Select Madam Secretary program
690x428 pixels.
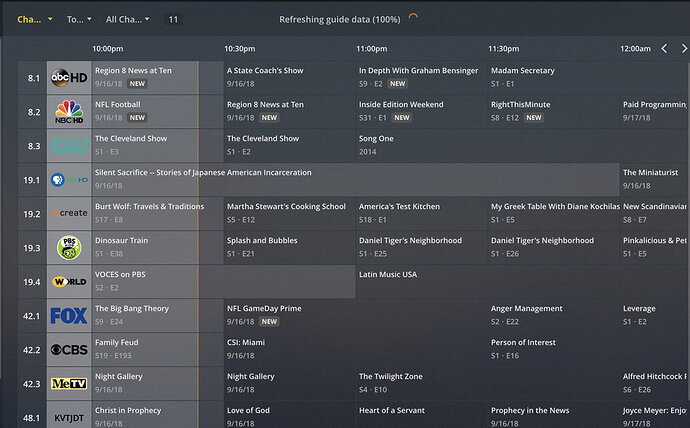tap(589, 78)
